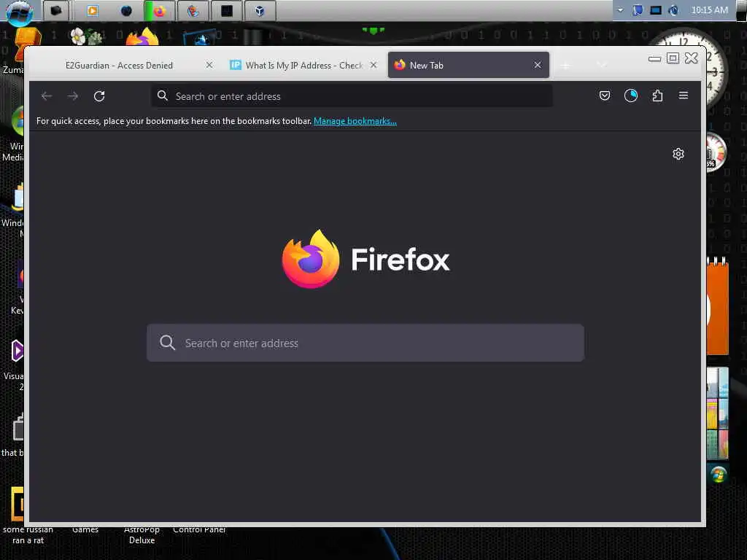Click the blue shield tray icon
Screen dimensions: 747x560
(638, 10)
